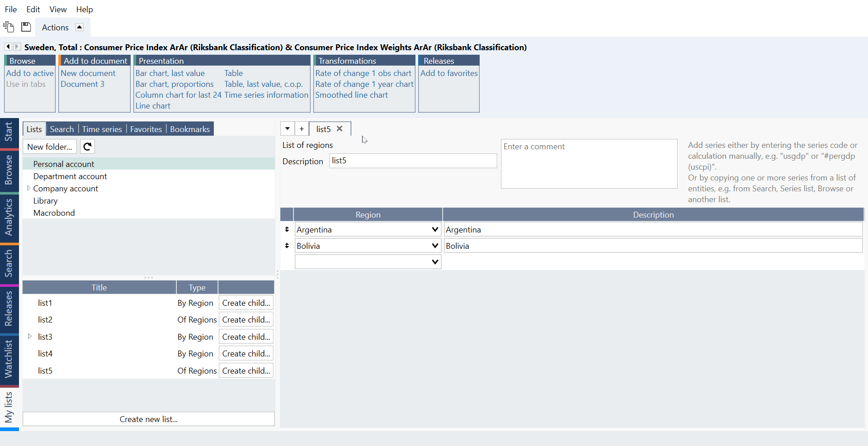
Task: Switch to the Bookmarks tab
Action: [x=190, y=129]
